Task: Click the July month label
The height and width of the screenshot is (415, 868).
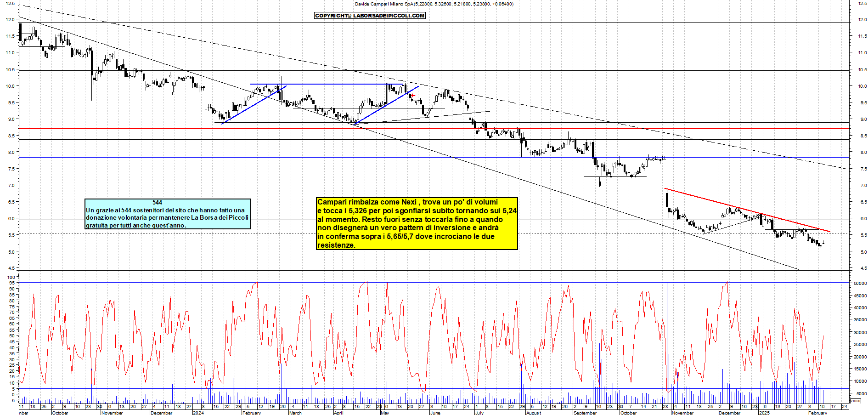Action: (x=479, y=413)
